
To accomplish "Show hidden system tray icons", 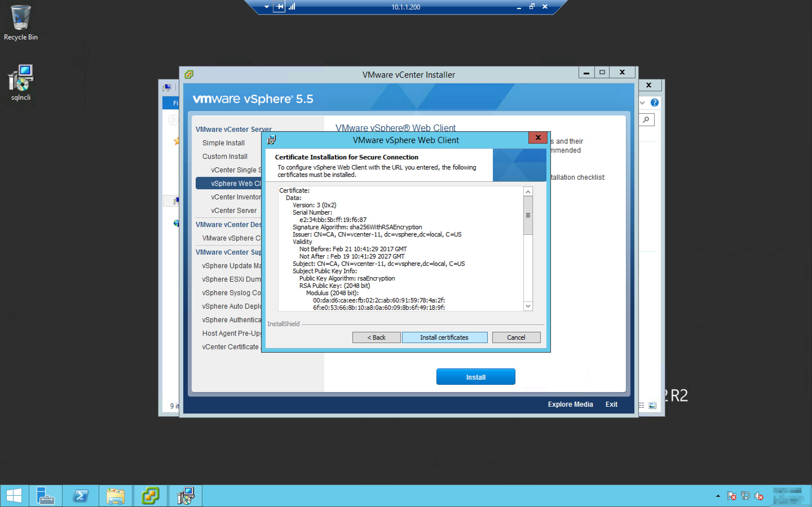I will click(x=718, y=496).
